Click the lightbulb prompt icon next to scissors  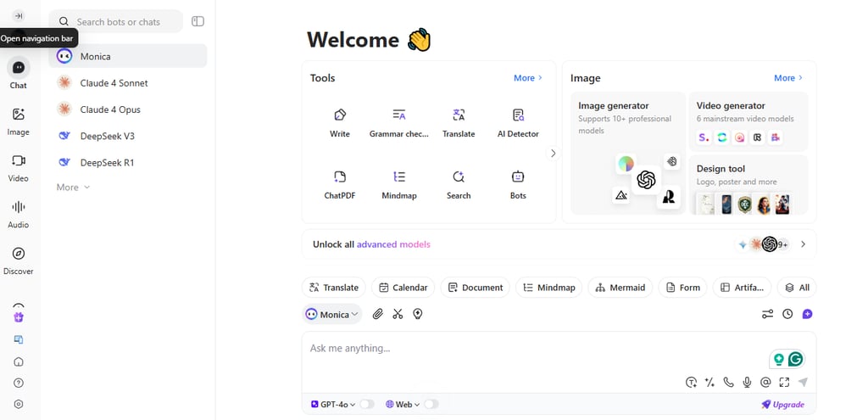[418, 314]
